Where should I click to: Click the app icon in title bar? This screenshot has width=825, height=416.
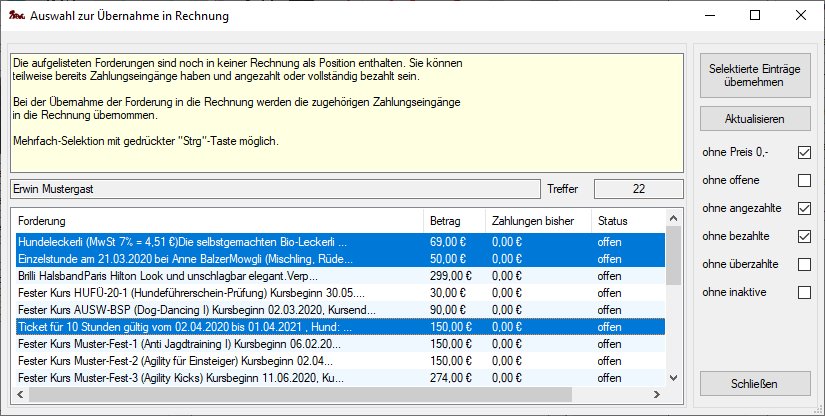point(15,16)
